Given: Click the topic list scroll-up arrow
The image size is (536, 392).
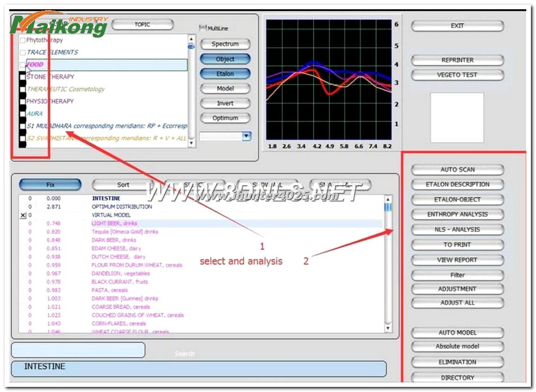Looking at the screenshot, I should click(191, 38).
